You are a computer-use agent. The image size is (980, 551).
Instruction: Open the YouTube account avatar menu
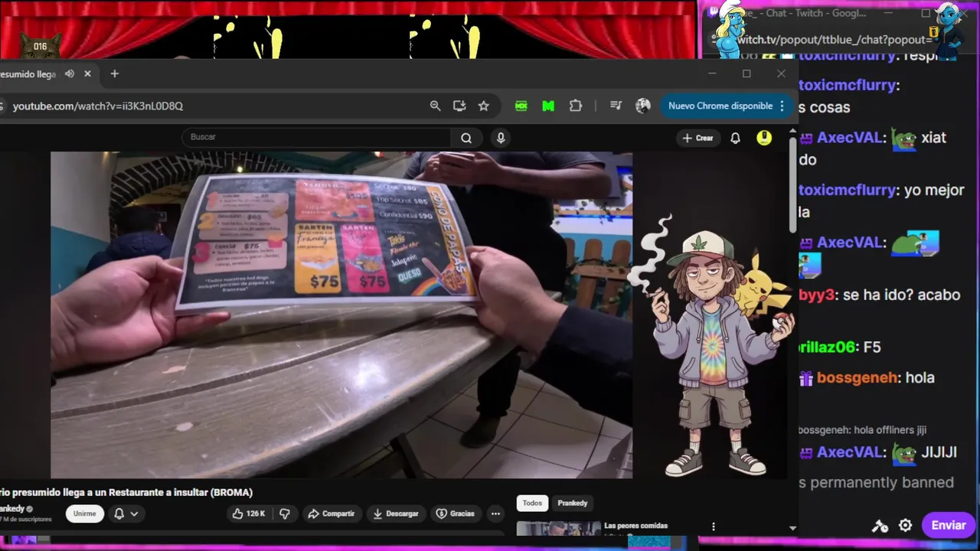point(764,138)
